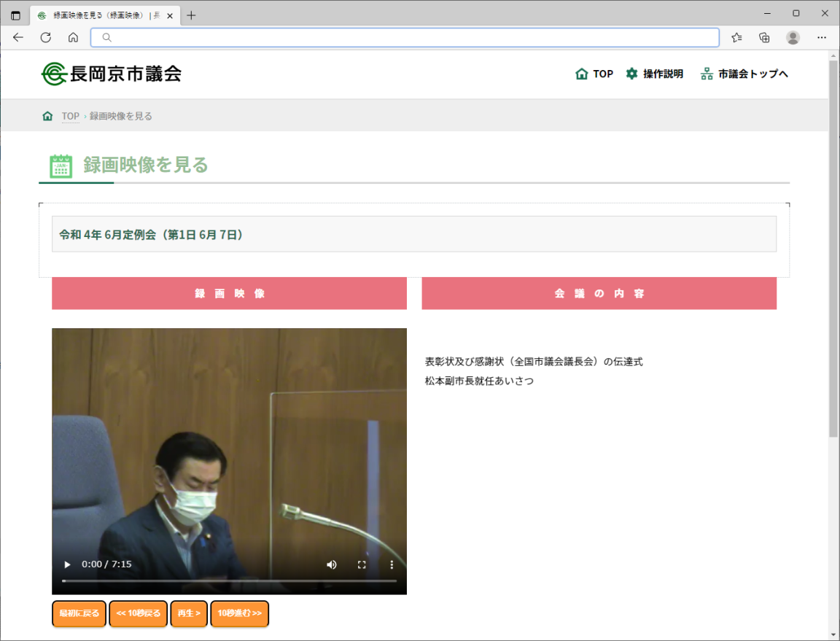Screen dimensions: 840x641
Task: Maximize the browser window
Action: click(x=796, y=13)
